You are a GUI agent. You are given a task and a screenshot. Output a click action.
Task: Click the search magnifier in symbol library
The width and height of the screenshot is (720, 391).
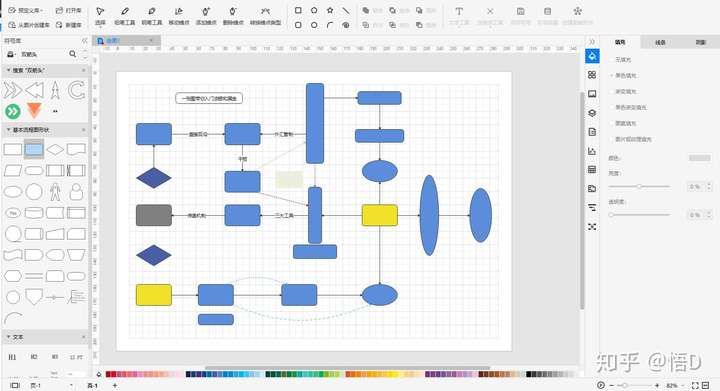pos(73,54)
